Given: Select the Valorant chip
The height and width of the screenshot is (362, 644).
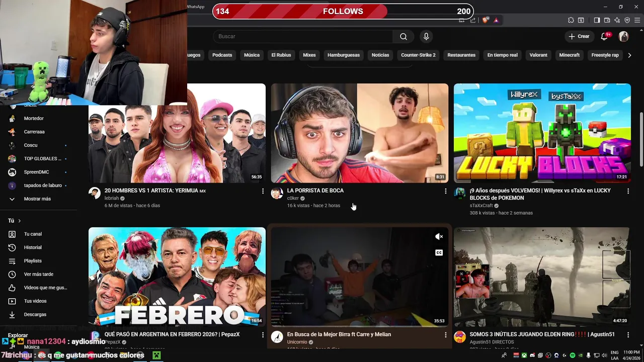Looking at the screenshot, I should (x=538, y=55).
